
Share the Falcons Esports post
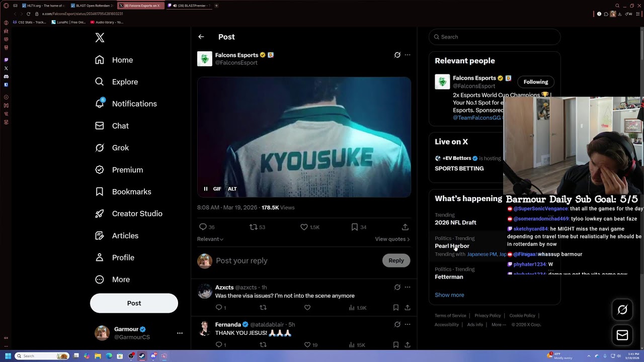[x=405, y=227]
